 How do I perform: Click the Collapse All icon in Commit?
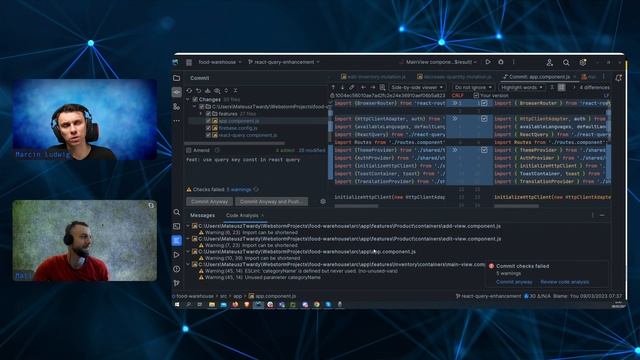pos(236,91)
